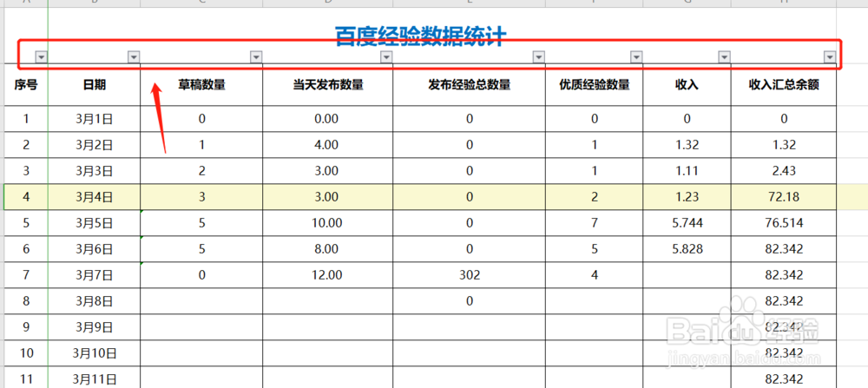Screen dimensions: 868x388
Task: Select the 序号 cell numbered 10
Action: coord(26,353)
